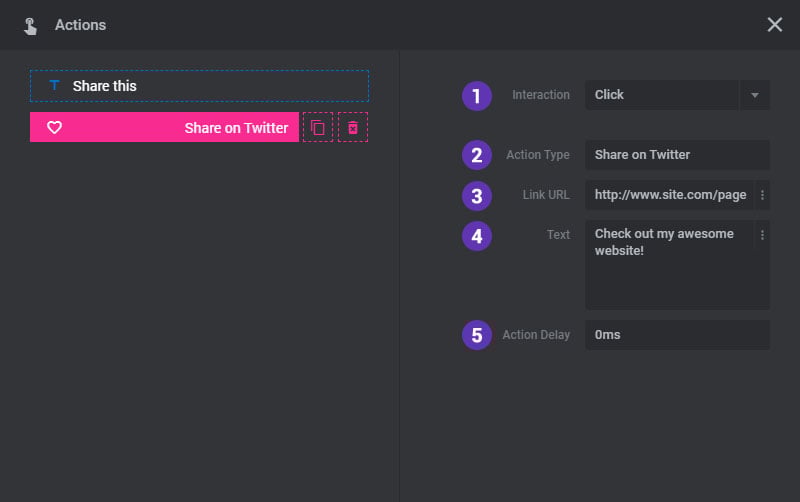
Task: Click the purple step 5 marker
Action: [x=477, y=335]
